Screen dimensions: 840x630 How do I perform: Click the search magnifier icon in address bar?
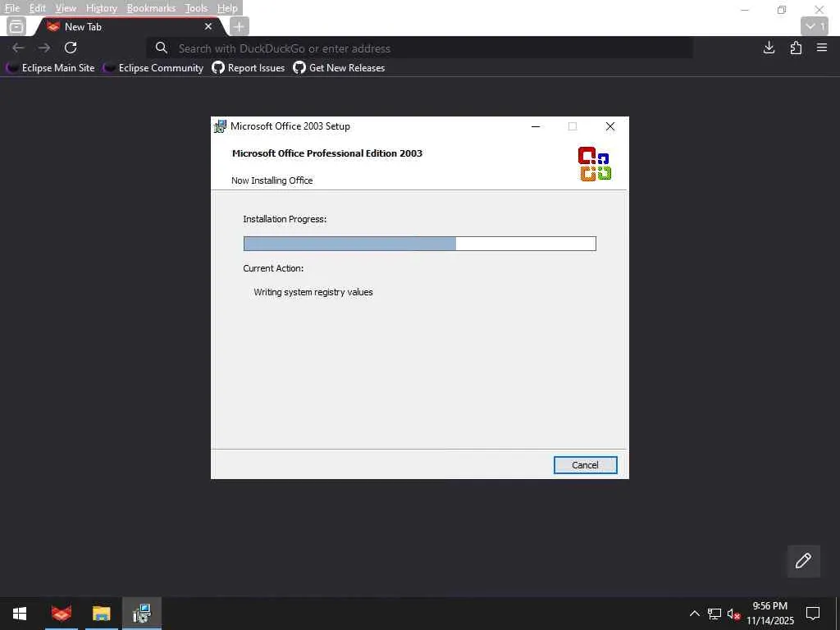tap(162, 48)
